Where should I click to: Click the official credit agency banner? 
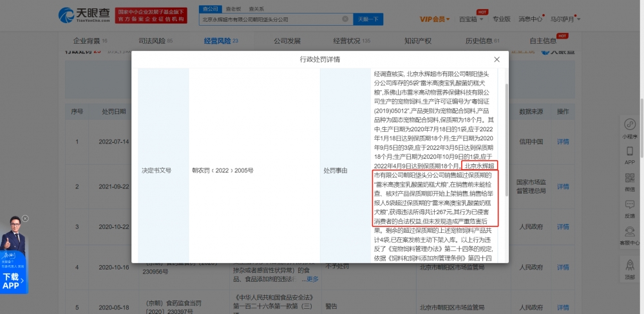[151, 15]
